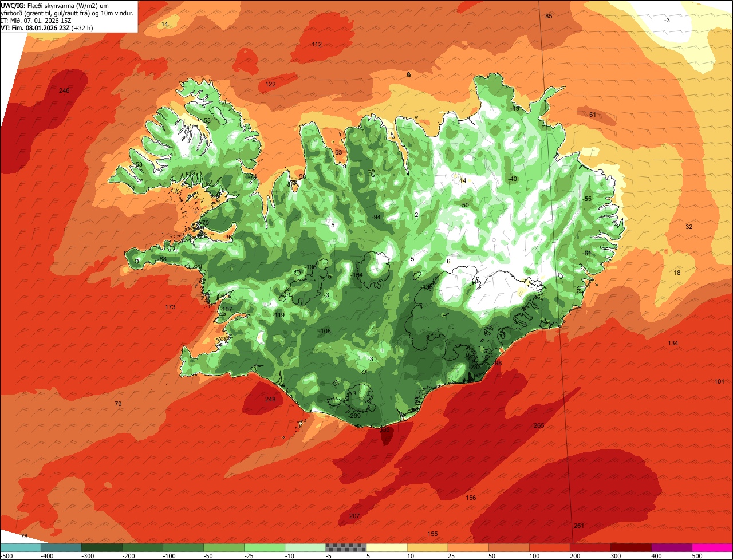Select the 248 value on the map

(x=270, y=399)
